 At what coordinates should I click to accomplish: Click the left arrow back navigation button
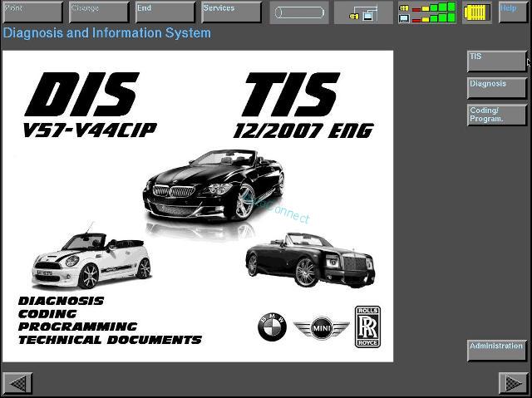(x=17, y=383)
